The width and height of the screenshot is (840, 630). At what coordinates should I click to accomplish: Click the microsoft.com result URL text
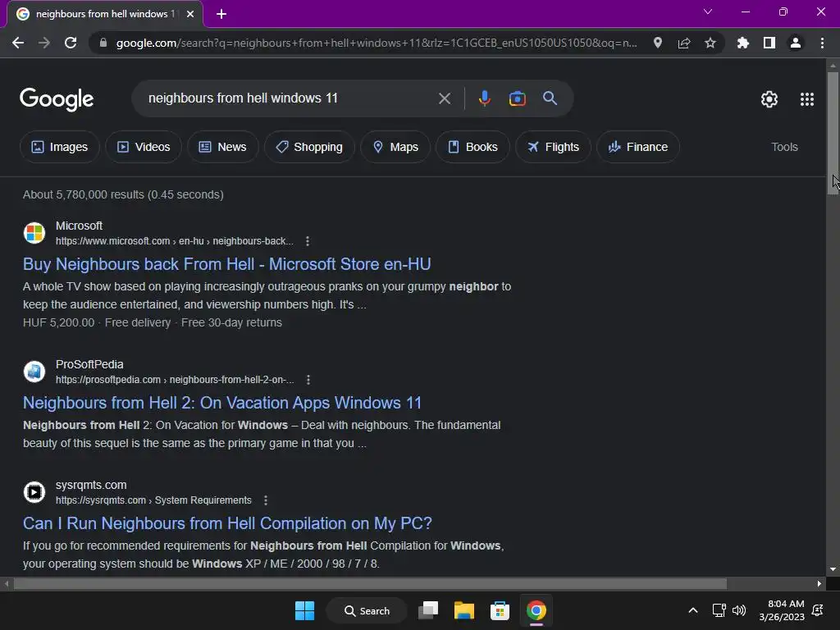coord(175,241)
